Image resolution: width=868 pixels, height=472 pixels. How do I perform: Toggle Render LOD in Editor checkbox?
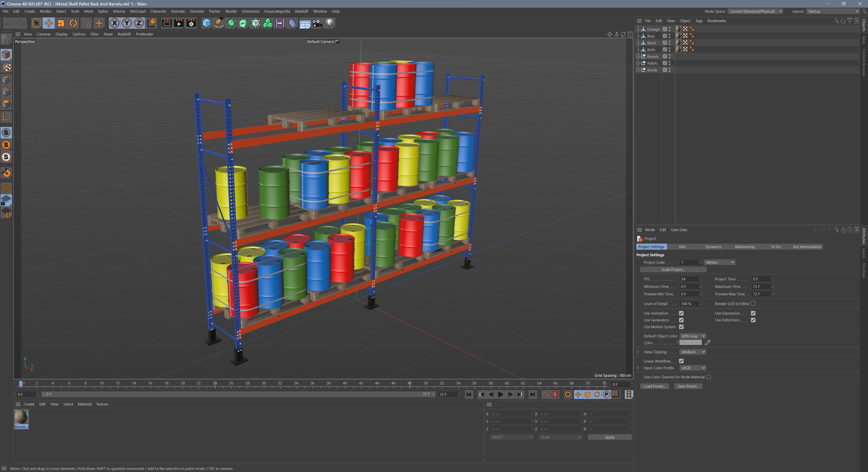[x=753, y=304]
